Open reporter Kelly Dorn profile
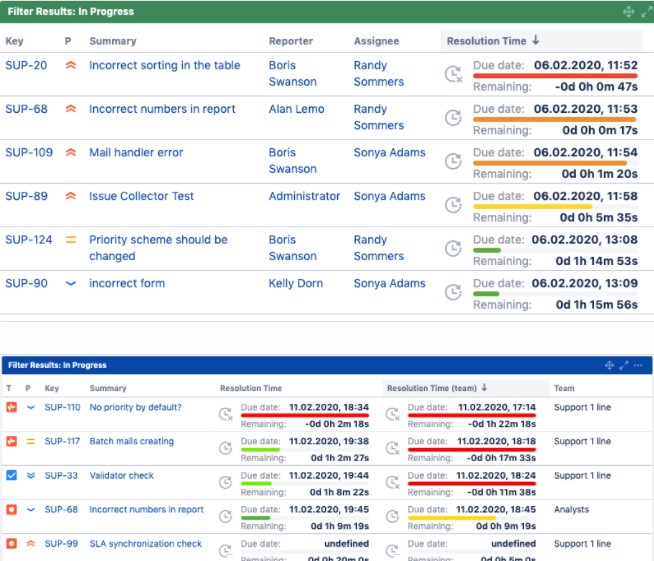 [x=296, y=283]
